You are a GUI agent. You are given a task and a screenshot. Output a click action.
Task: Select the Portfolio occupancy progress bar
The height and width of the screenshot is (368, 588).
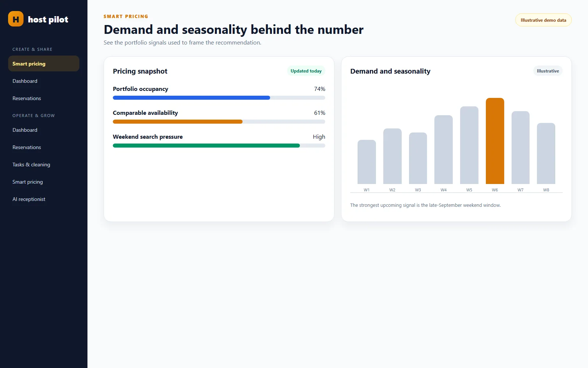219,98
